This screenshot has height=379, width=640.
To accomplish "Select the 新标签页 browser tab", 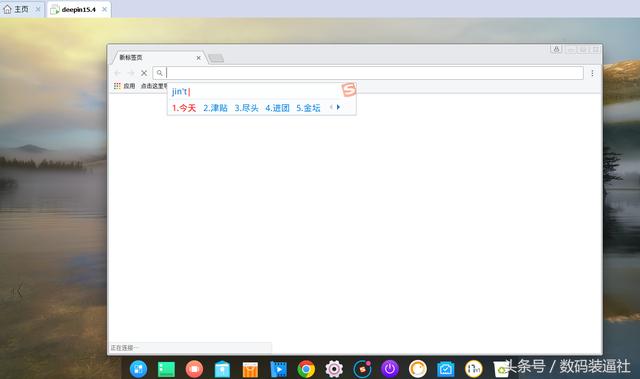I will point(157,58).
